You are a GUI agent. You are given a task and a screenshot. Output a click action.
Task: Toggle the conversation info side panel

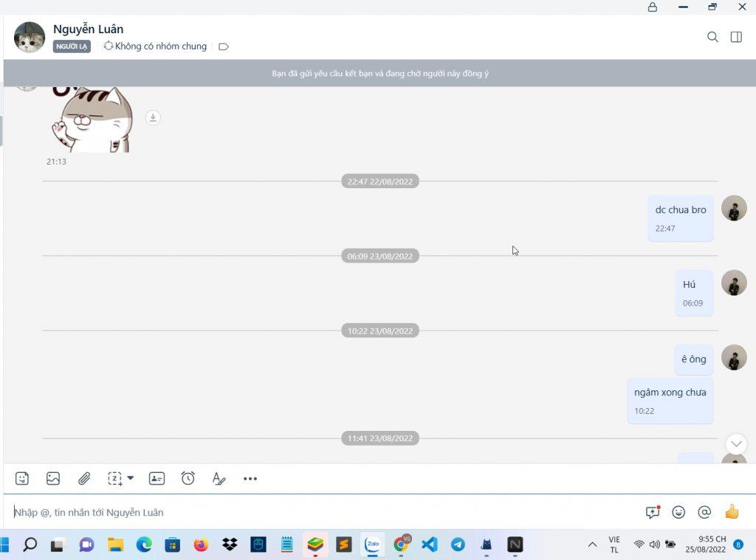coord(736,37)
